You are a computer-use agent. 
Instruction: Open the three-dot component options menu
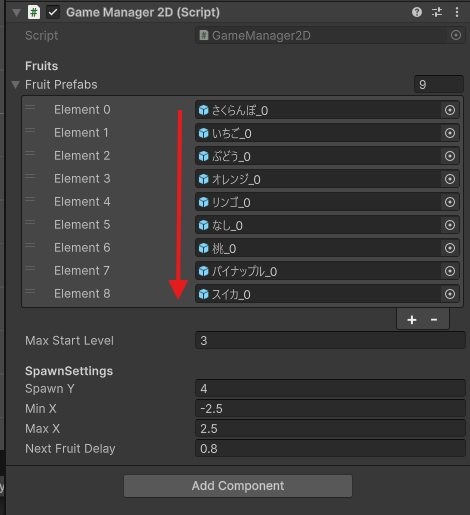(457, 12)
